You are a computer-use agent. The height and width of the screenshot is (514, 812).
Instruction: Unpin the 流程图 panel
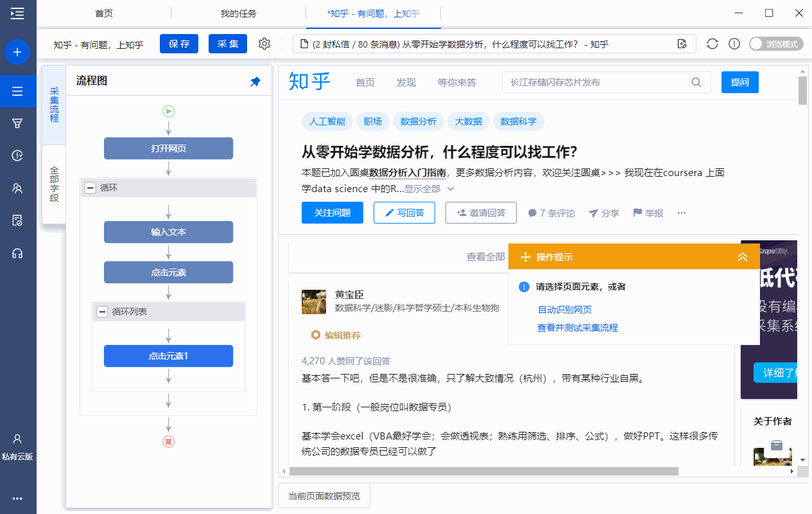(x=255, y=82)
